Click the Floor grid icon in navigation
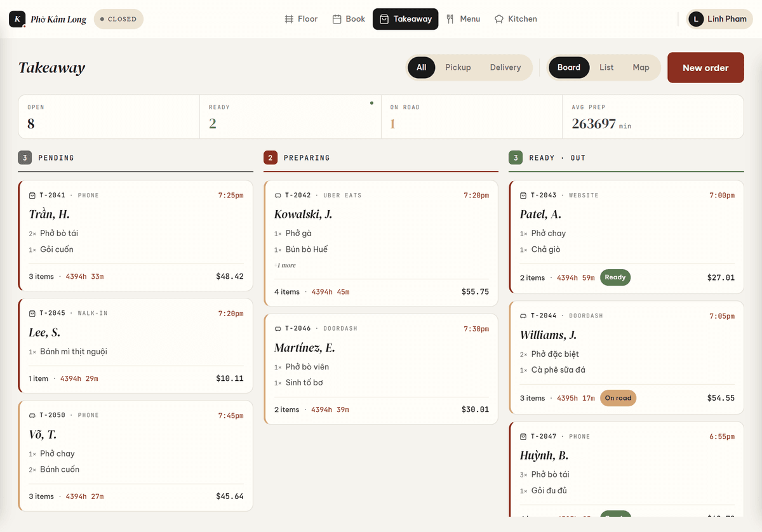 pos(289,19)
